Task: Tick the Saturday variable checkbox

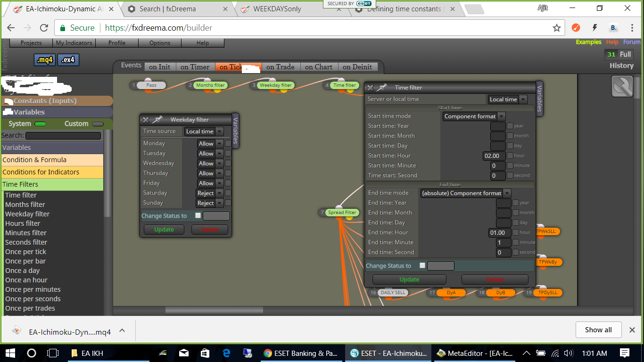Action: coord(228,193)
